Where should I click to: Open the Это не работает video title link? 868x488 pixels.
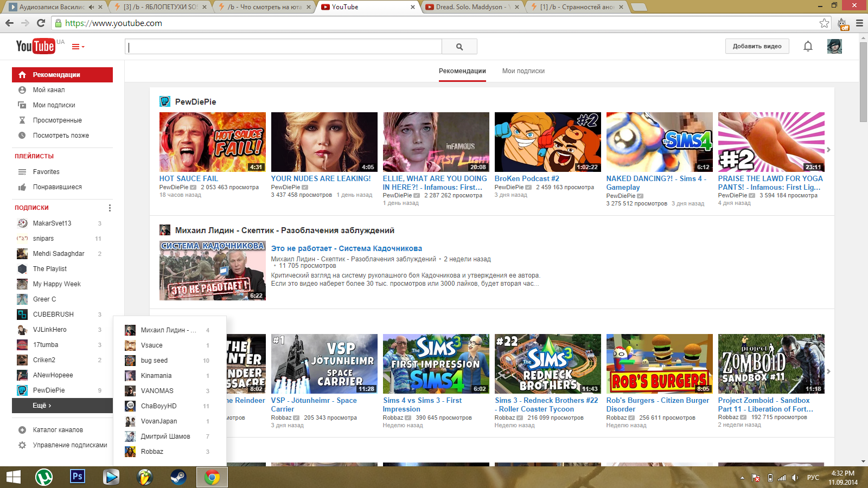coord(347,248)
